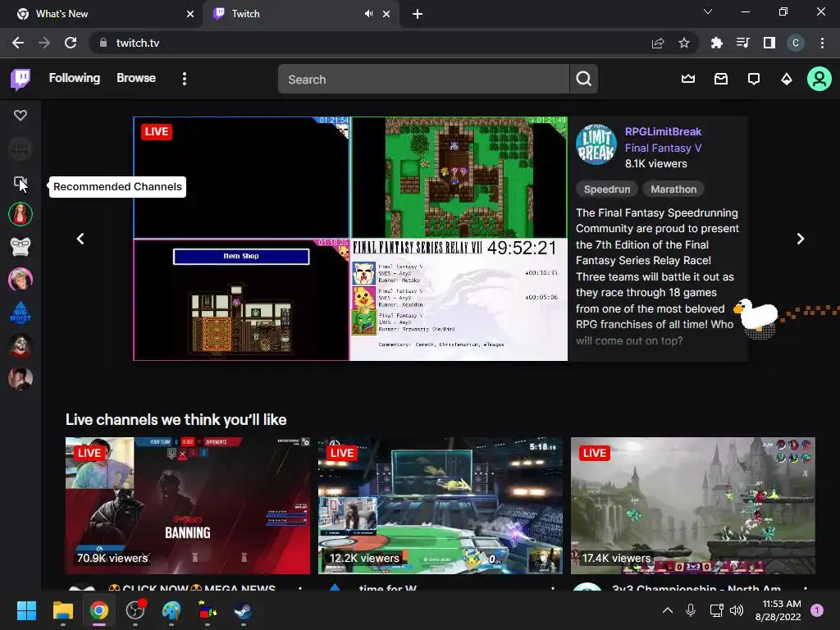The image size is (840, 630).
Task: Open the Chrome tab search dropdown arrow
Action: [708, 11]
